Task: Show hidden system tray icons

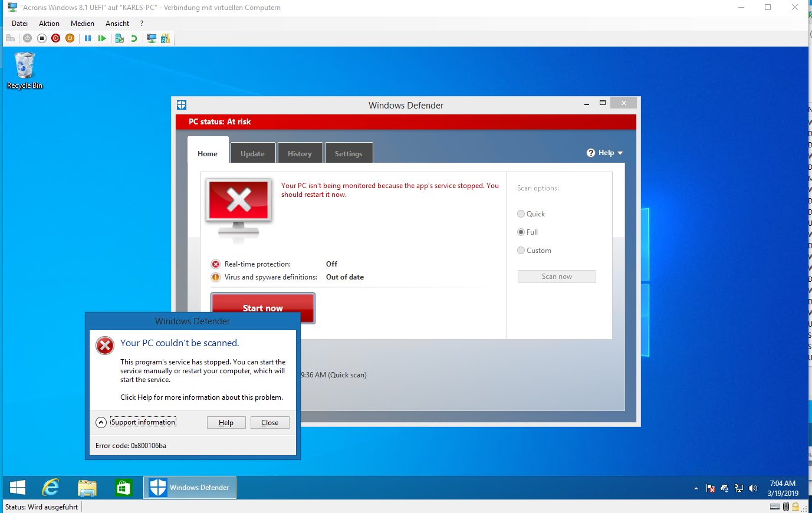Action: 696,488
